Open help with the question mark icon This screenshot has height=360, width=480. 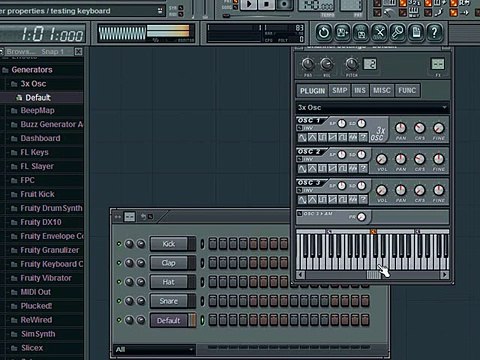tap(434, 33)
